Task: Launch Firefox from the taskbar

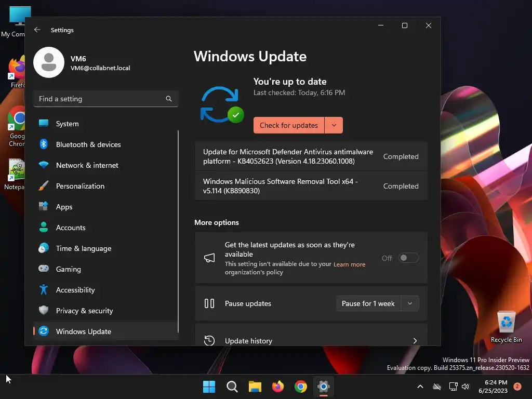Action: click(278, 387)
